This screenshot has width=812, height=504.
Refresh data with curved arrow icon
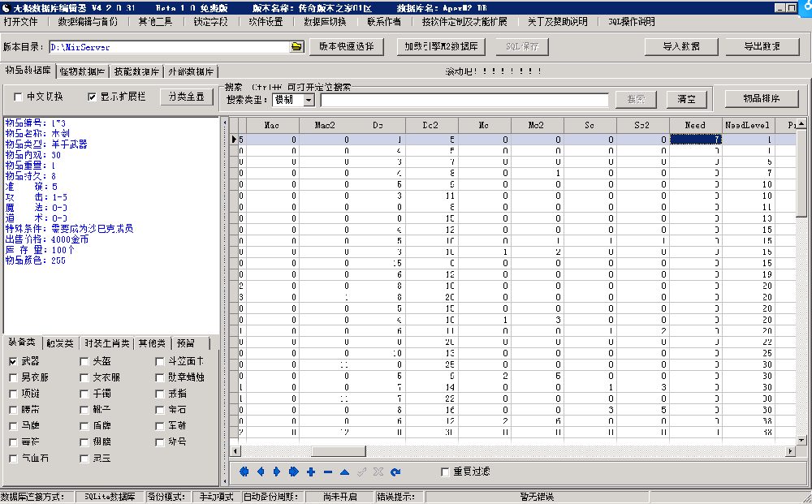(x=395, y=471)
